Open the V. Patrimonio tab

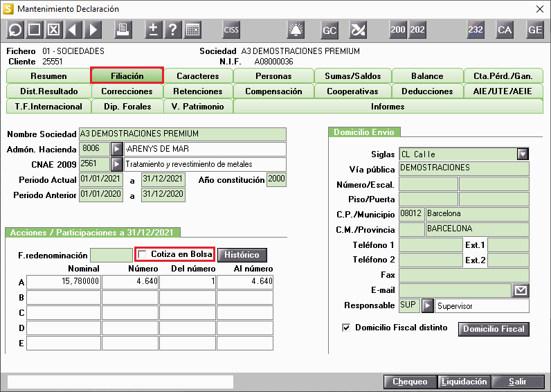tap(198, 106)
